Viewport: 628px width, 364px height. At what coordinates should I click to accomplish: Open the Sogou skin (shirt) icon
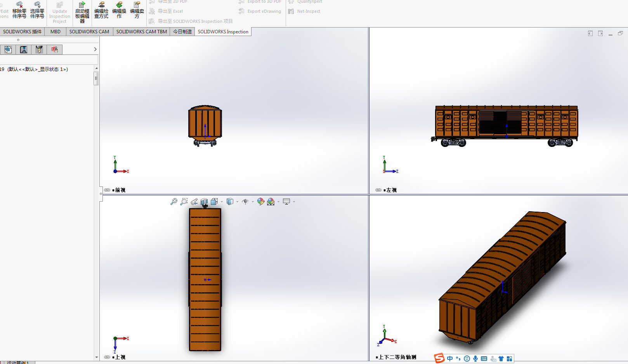501,359
